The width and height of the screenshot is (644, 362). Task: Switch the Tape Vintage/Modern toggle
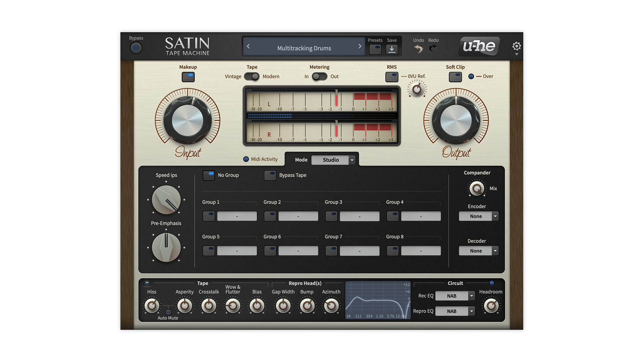click(x=252, y=76)
